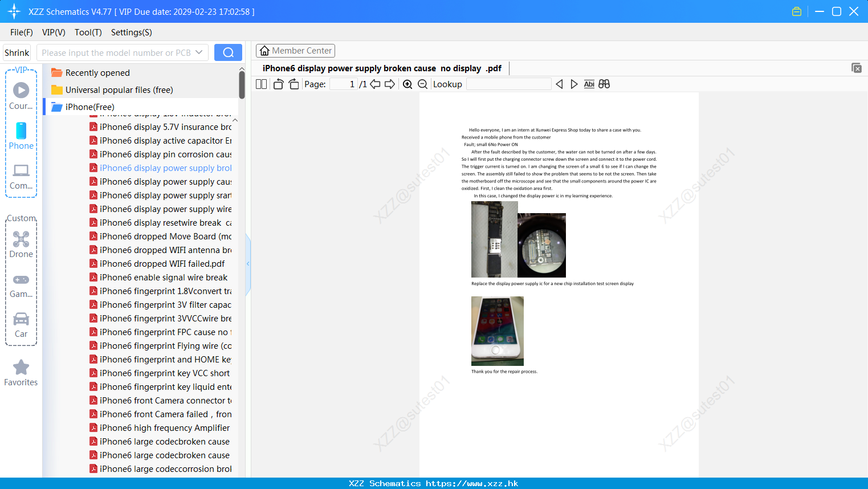Close the PDF tab with corner icon
Image resolution: width=868 pixels, height=489 pixels.
[857, 68]
